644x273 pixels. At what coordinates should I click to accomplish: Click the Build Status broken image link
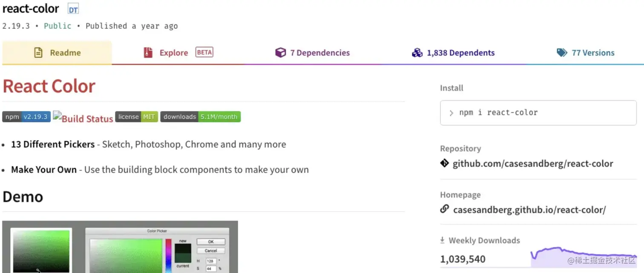click(x=83, y=118)
